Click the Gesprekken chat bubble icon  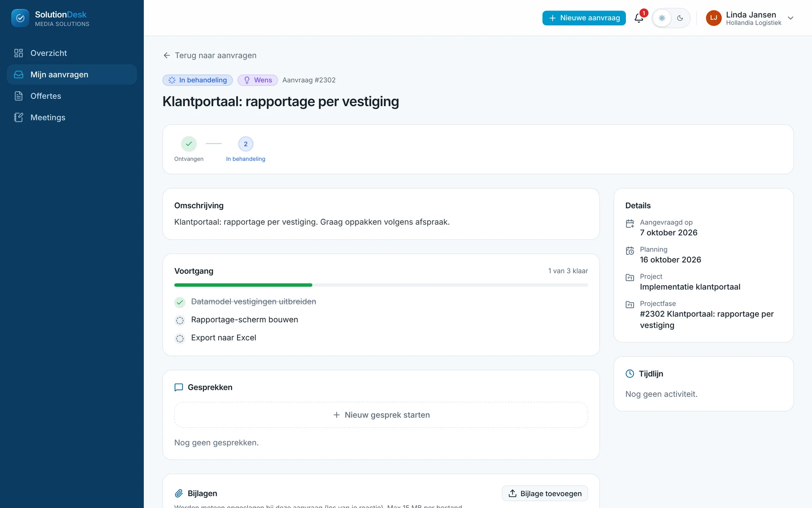pos(178,387)
